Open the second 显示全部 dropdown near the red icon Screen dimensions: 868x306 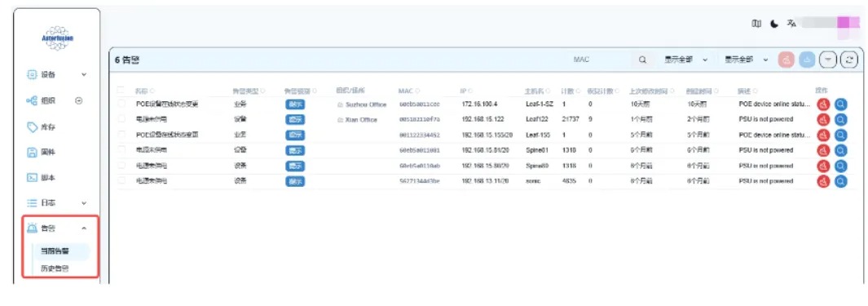tap(747, 60)
